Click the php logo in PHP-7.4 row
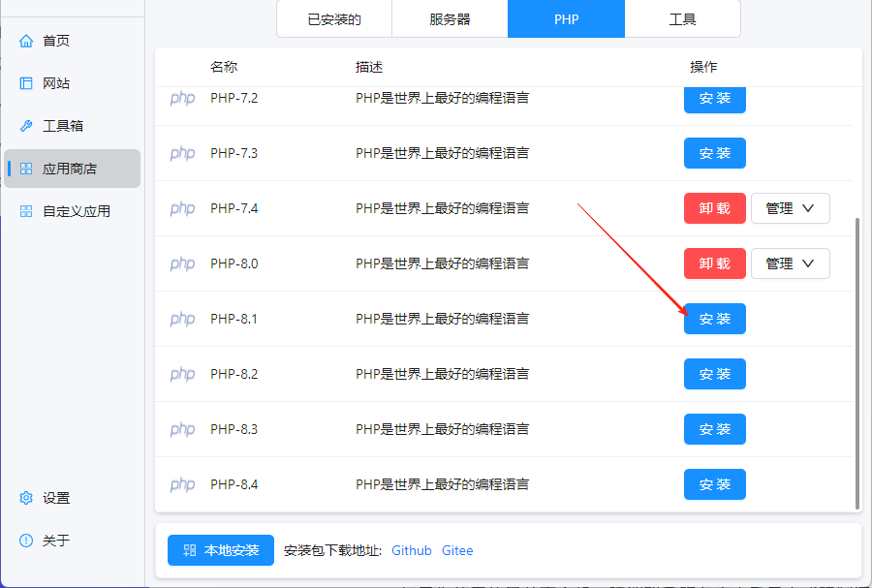The height and width of the screenshot is (588, 872). tap(182, 209)
